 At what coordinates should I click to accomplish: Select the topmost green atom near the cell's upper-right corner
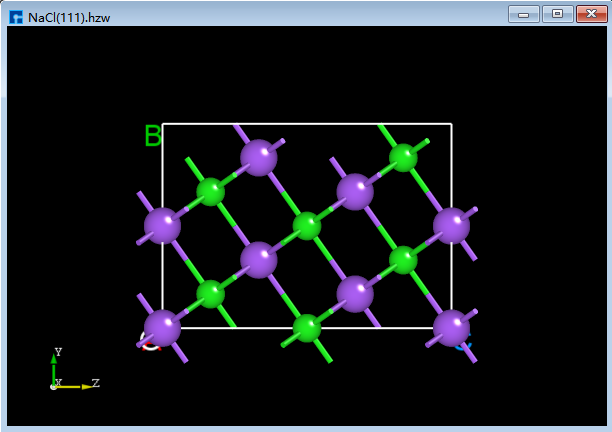[x=403, y=158]
